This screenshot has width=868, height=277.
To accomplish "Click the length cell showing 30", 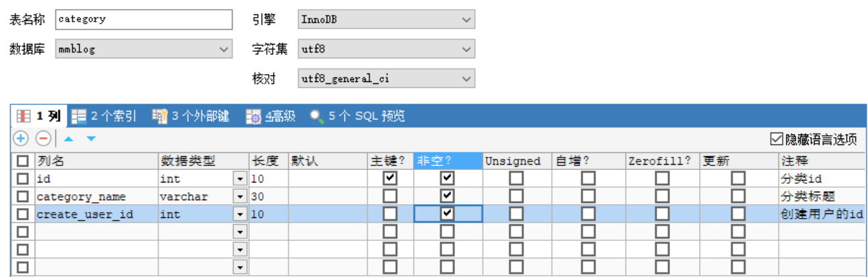I will coord(268,196).
